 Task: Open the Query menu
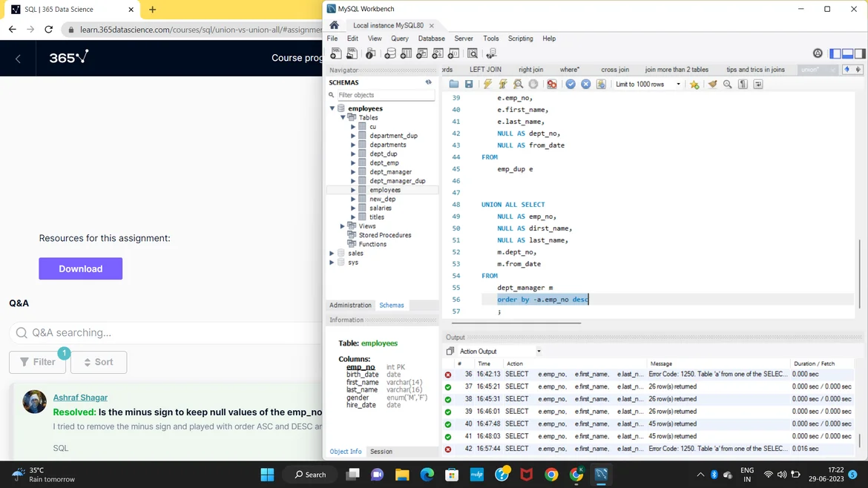(x=399, y=39)
